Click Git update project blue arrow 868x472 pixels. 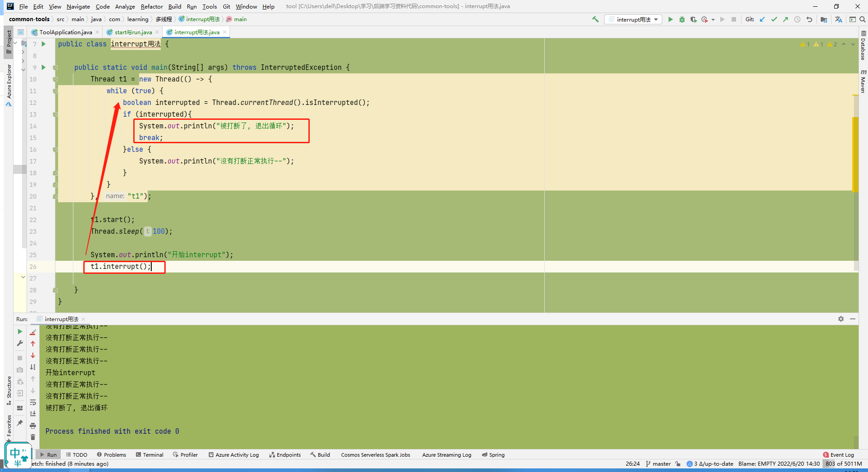pos(762,19)
